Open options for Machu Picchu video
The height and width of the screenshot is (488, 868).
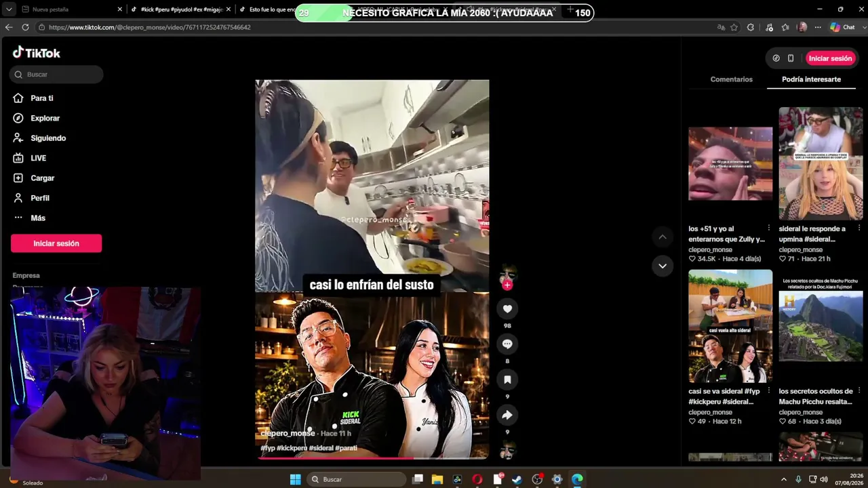tap(859, 391)
